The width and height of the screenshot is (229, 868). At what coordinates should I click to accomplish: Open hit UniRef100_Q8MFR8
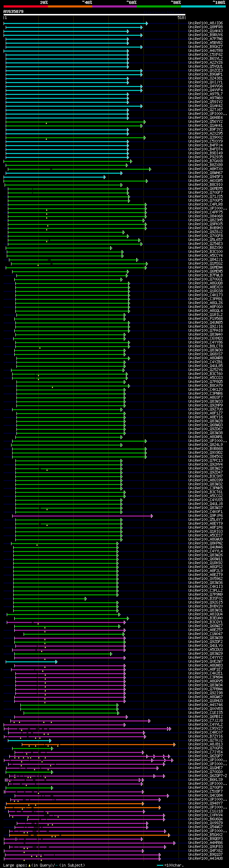pos(205,27)
